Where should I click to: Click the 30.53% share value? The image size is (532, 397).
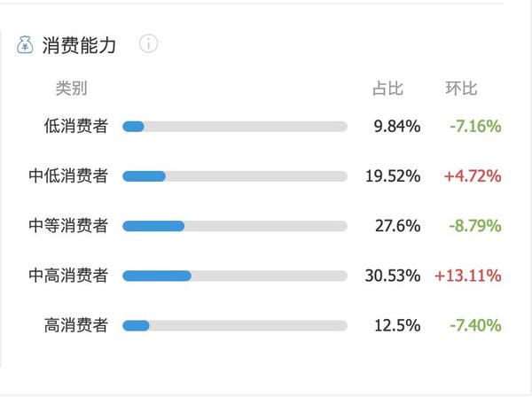[393, 276]
